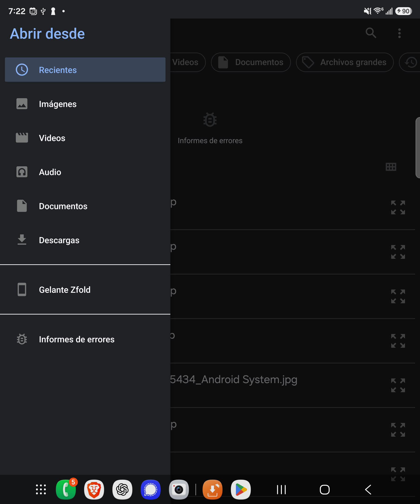420x504 pixels.
Task: Expand preview of fourth file row
Action: click(398, 341)
